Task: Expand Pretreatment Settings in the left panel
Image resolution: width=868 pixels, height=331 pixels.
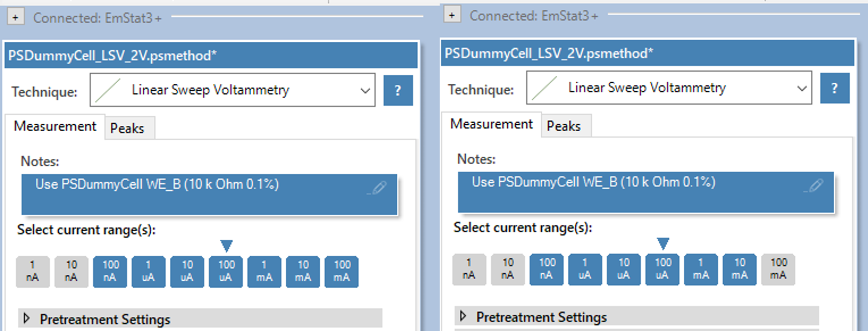Action: point(26,318)
